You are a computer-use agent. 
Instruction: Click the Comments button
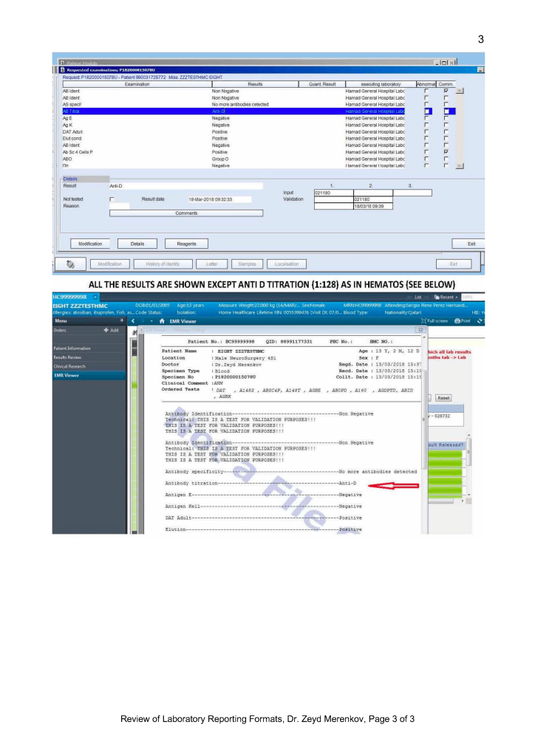coord(186,213)
